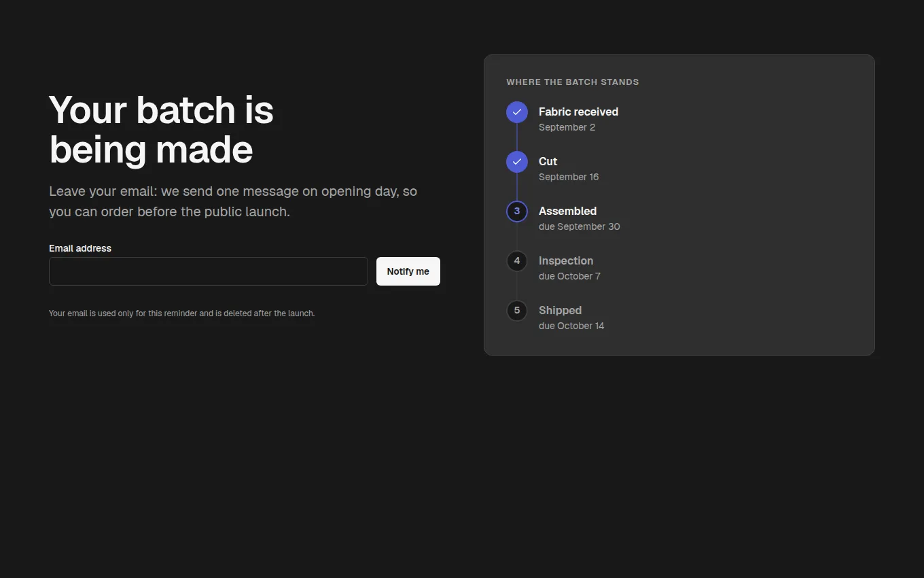This screenshot has height=578, width=924.
Task: Click the 'Fabric received' step title
Action: (x=578, y=112)
